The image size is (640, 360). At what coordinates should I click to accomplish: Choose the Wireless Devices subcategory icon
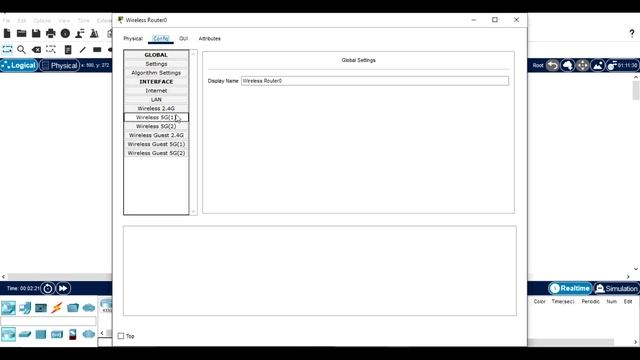click(x=57, y=334)
